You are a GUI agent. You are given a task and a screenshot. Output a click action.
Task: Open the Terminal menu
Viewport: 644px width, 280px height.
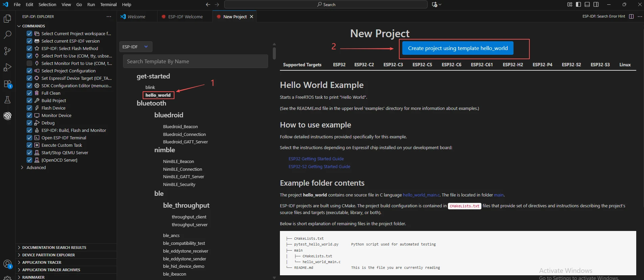point(108,4)
